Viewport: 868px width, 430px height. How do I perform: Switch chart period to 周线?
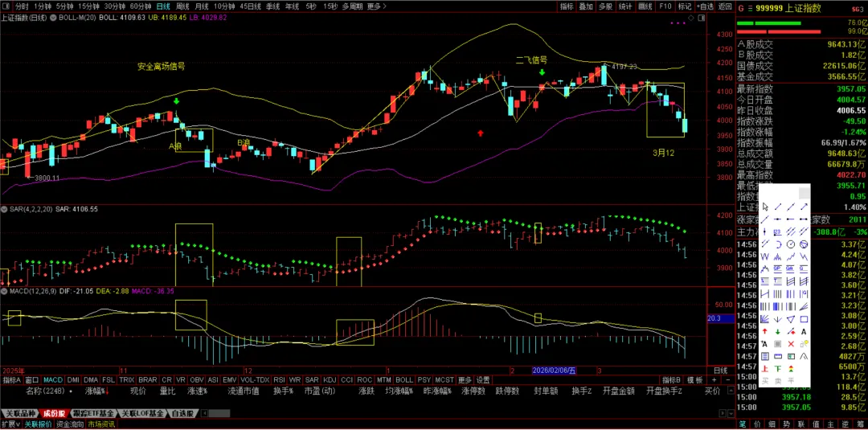(x=182, y=6)
